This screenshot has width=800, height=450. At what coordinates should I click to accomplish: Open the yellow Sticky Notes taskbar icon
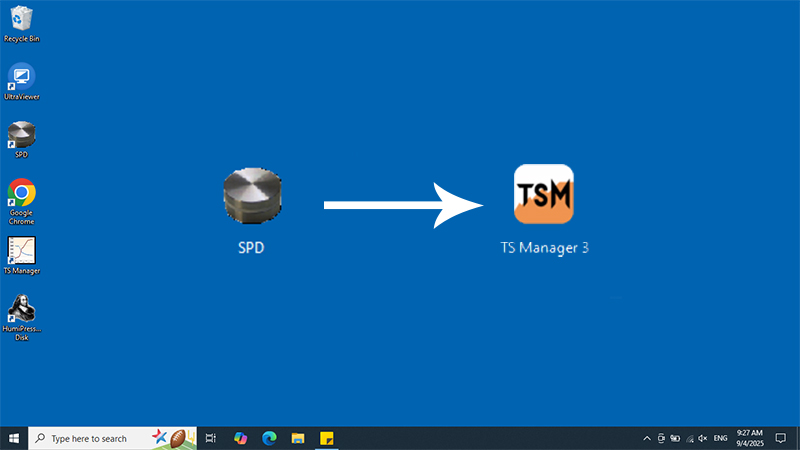click(x=326, y=438)
